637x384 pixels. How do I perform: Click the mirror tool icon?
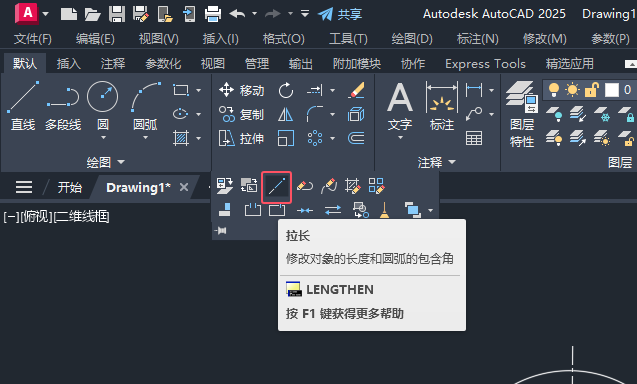coord(286,115)
